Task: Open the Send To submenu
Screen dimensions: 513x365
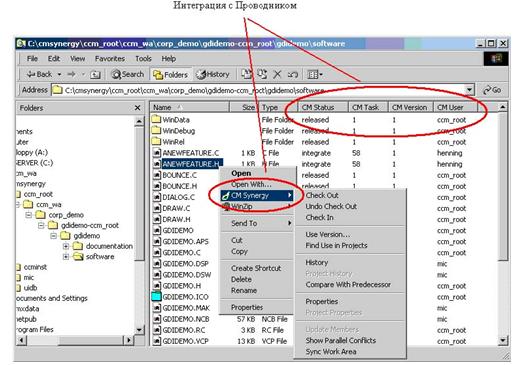Action: click(x=257, y=223)
